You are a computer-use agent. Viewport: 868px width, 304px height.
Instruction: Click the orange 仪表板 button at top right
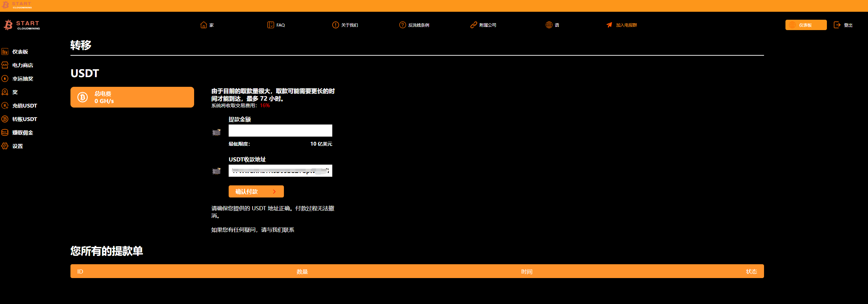[x=805, y=25]
